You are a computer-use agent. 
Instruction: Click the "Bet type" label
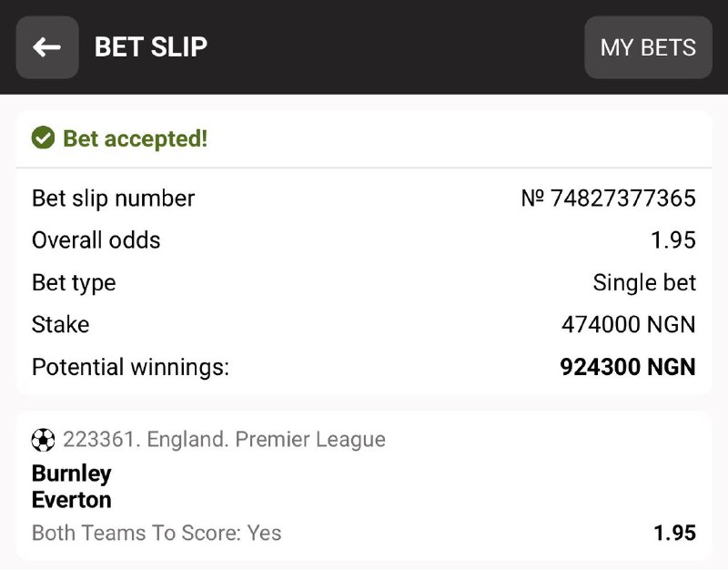click(x=74, y=282)
